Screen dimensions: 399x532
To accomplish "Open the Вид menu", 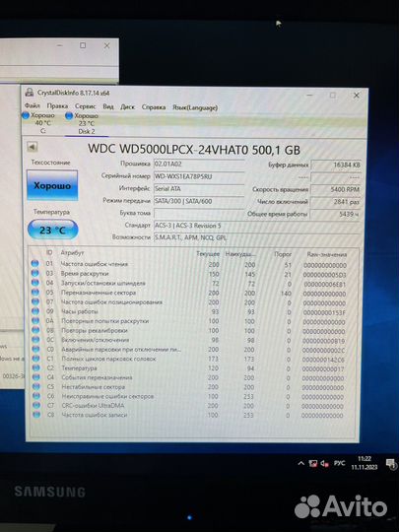I will click(x=108, y=106).
